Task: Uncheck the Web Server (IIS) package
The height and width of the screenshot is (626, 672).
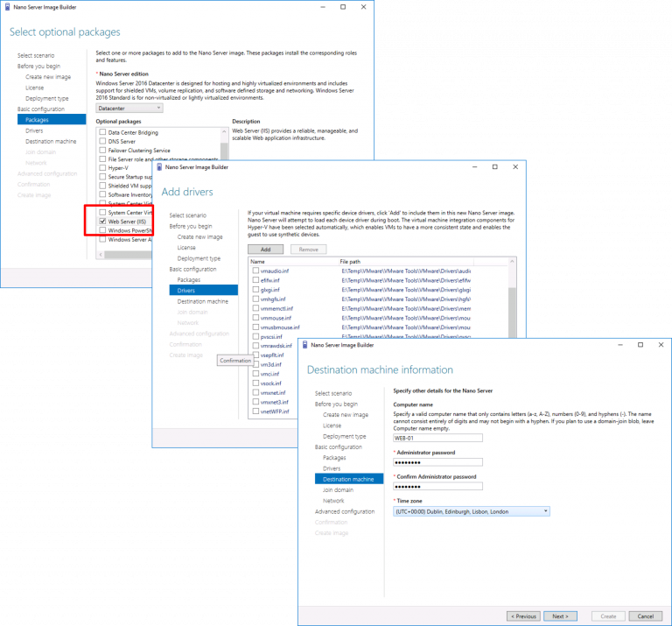Action: 102,222
